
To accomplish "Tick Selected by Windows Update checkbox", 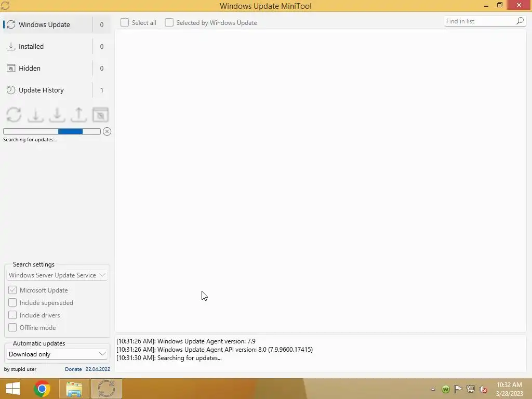I will click(169, 22).
